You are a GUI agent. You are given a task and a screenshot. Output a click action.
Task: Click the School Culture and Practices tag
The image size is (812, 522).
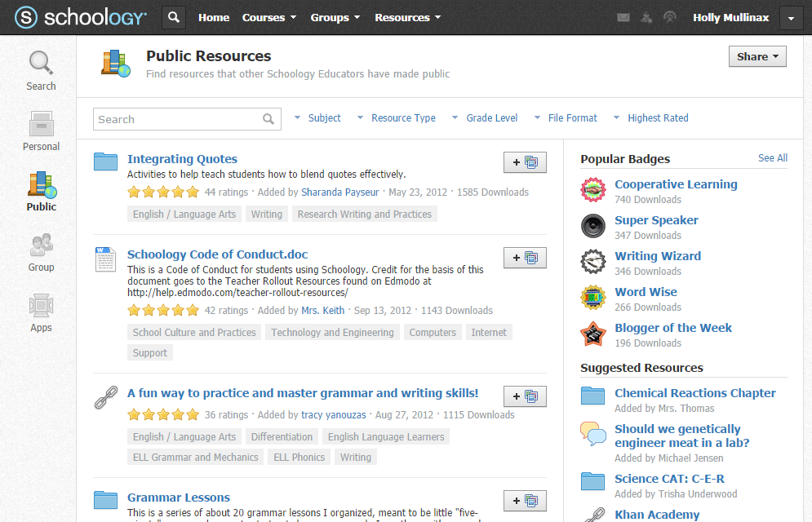tap(194, 332)
